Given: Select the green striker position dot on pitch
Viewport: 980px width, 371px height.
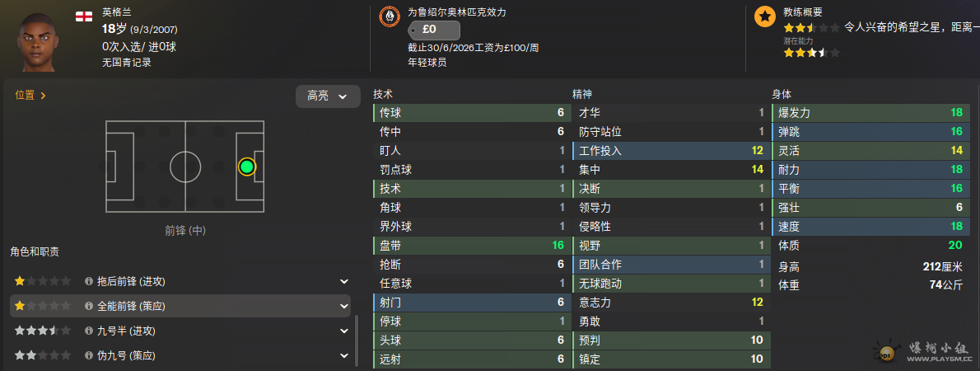Looking at the screenshot, I should 246,167.
